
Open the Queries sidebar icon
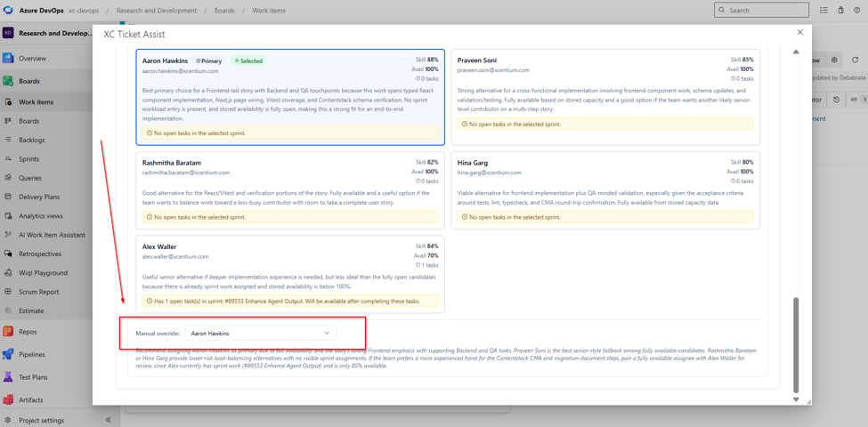(x=8, y=178)
